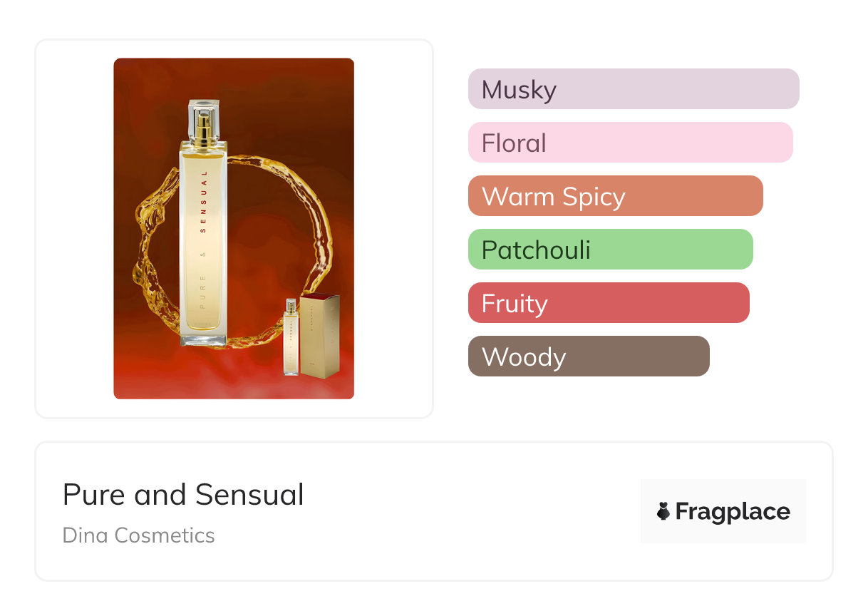868x616 pixels.
Task: Select the small perfume bottle beside the box
Action: click(290, 337)
